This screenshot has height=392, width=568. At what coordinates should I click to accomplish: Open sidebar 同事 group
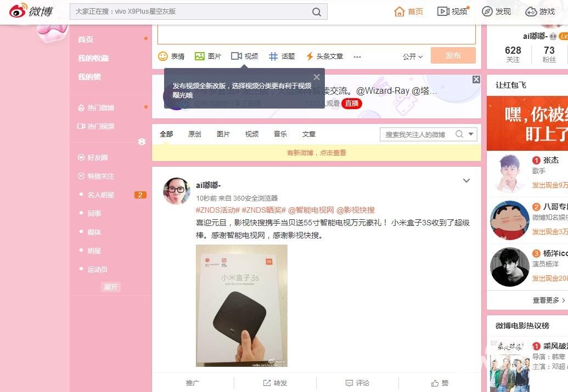pos(94,214)
